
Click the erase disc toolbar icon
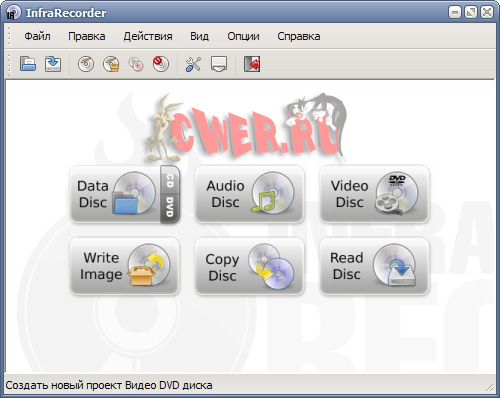point(161,64)
